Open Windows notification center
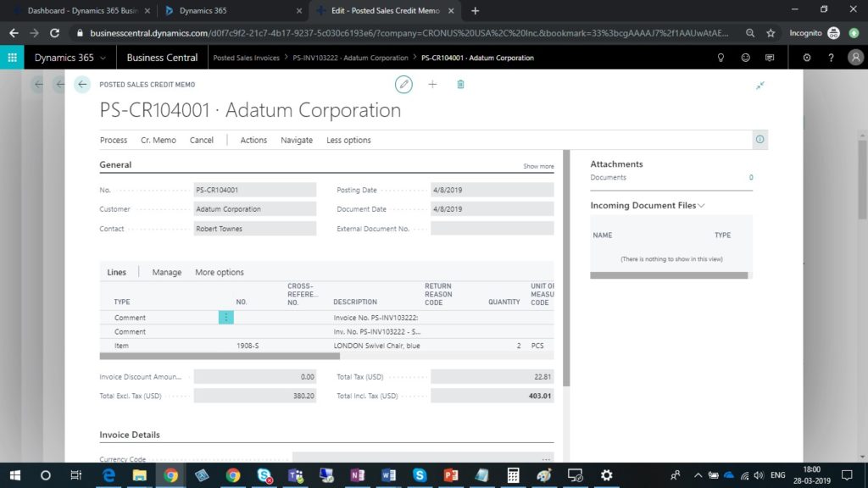868x488 pixels. pyautogui.click(x=847, y=475)
